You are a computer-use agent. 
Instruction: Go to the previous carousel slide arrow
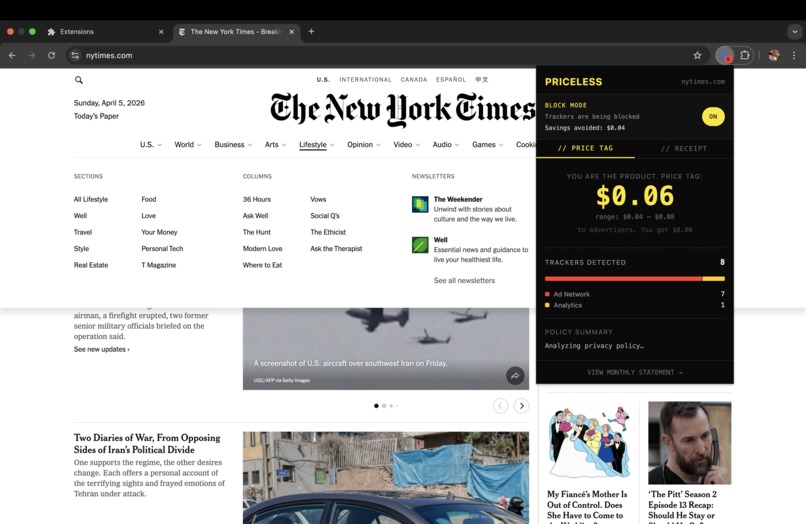point(500,406)
